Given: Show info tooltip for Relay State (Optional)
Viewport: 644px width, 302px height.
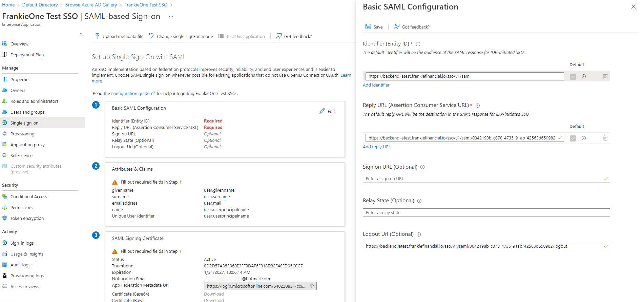Looking at the screenshot, I should tap(419, 201).
